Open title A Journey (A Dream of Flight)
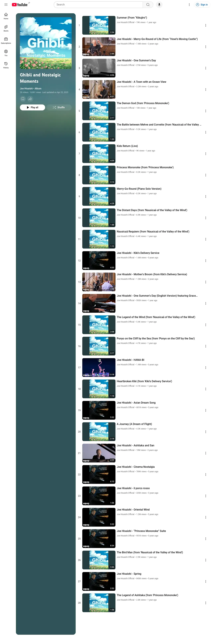The height and width of the screenshot is (644, 213). pos(134,424)
